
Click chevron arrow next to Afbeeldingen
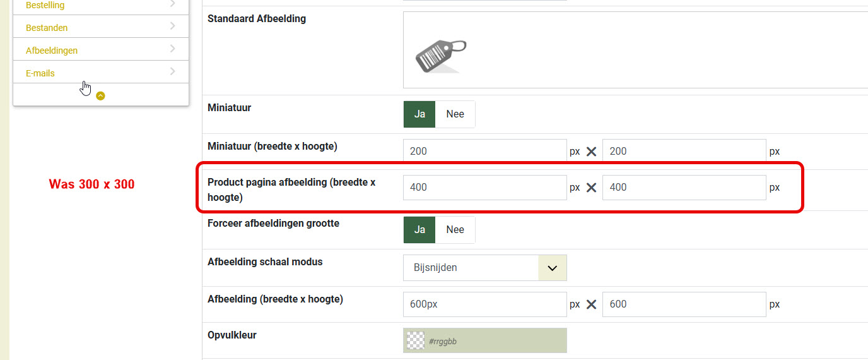(172, 49)
